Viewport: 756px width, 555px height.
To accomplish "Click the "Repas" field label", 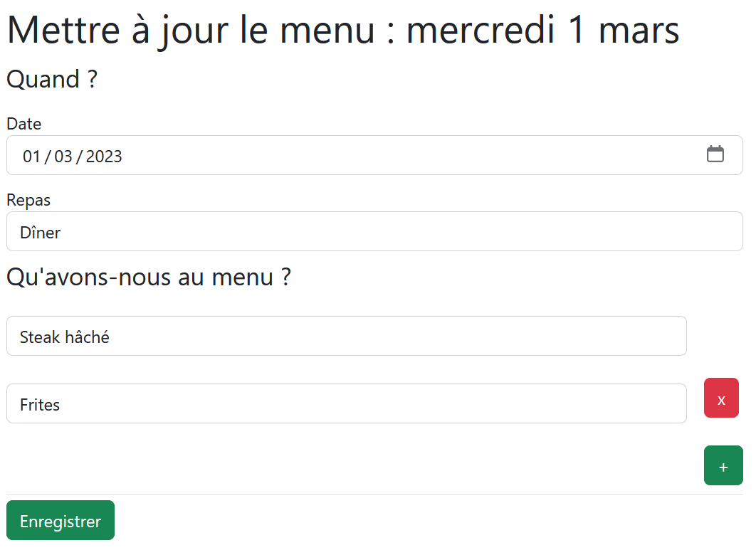I will coord(28,200).
